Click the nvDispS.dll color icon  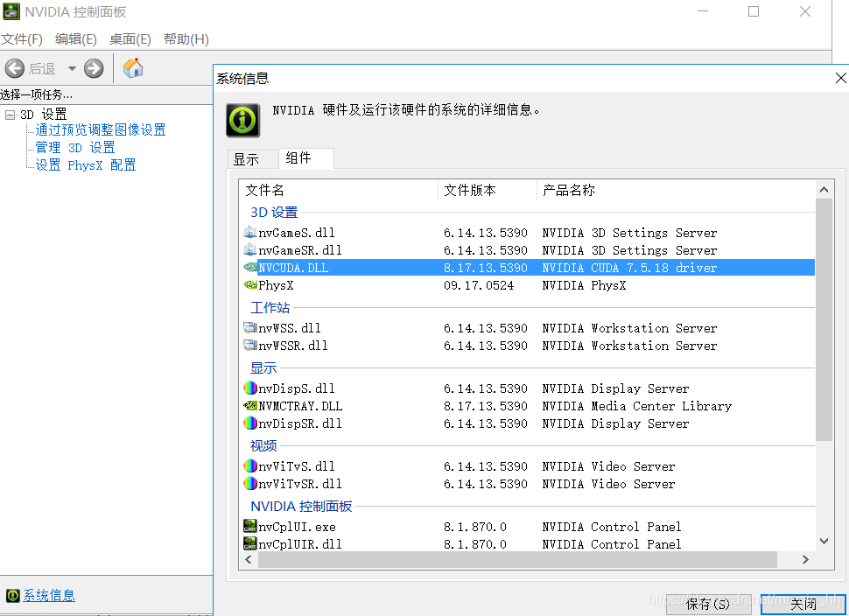[x=250, y=388]
